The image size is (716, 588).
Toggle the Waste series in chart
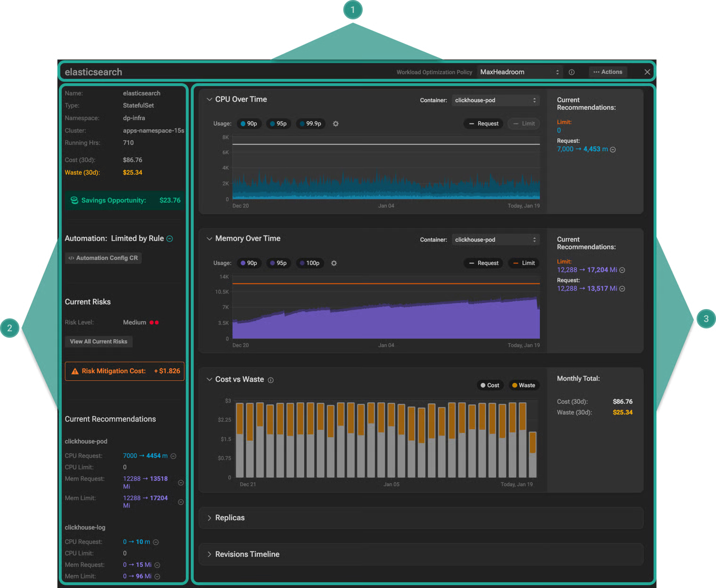(524, 385)
